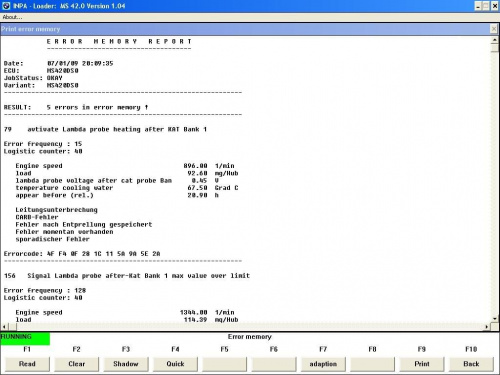The image size is (500, 375).
Task: Click Fehler nach Entprellung gespeichert line
Action: tap(84, 225)
